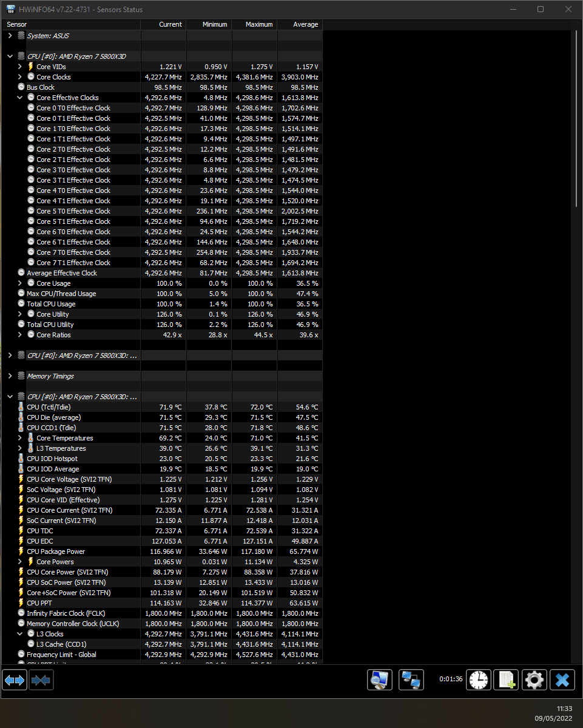Expand the Core Ratios subtree
The image size is (583, 728).
point(20,335)
